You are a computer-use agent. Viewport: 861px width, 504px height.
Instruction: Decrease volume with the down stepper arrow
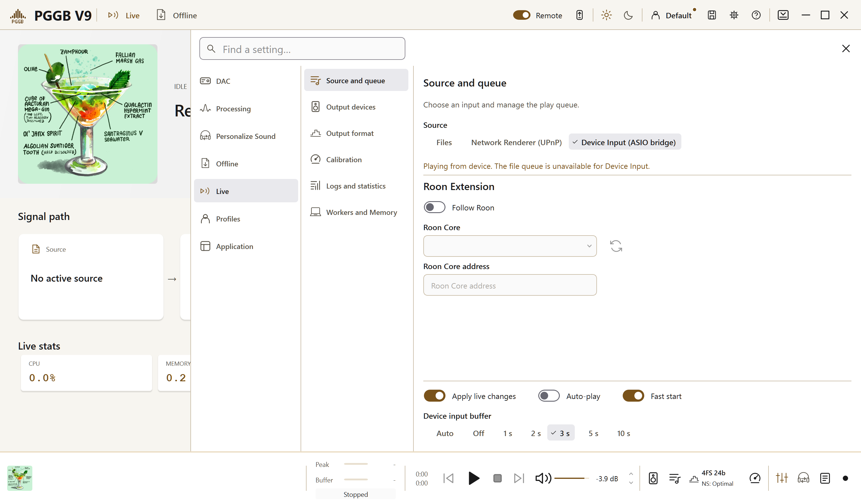pyautogui.click(x=631, y=482)
